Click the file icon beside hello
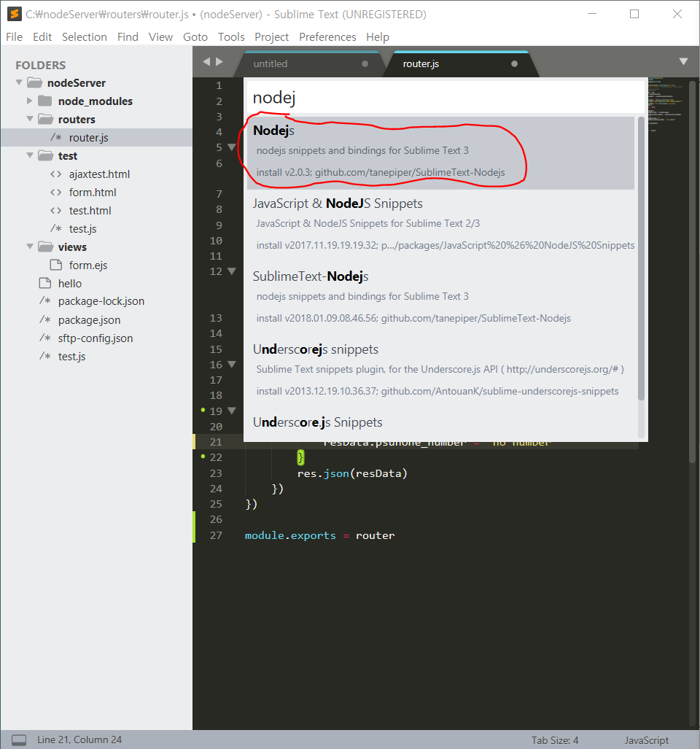 45,283
